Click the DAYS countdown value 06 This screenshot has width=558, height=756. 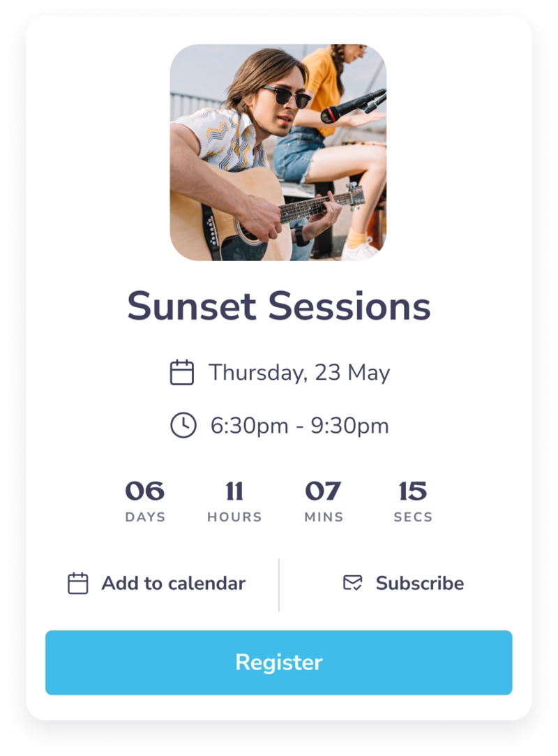146,491
